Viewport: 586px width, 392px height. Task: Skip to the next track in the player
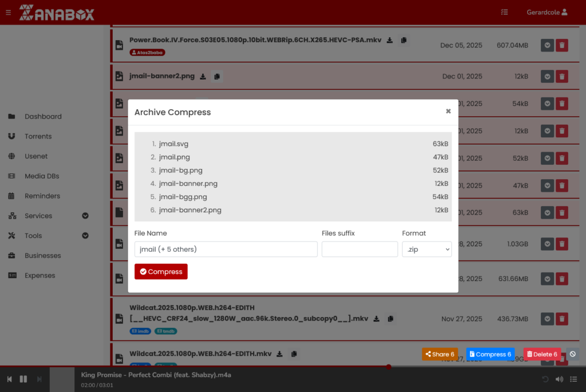(38, 379)
